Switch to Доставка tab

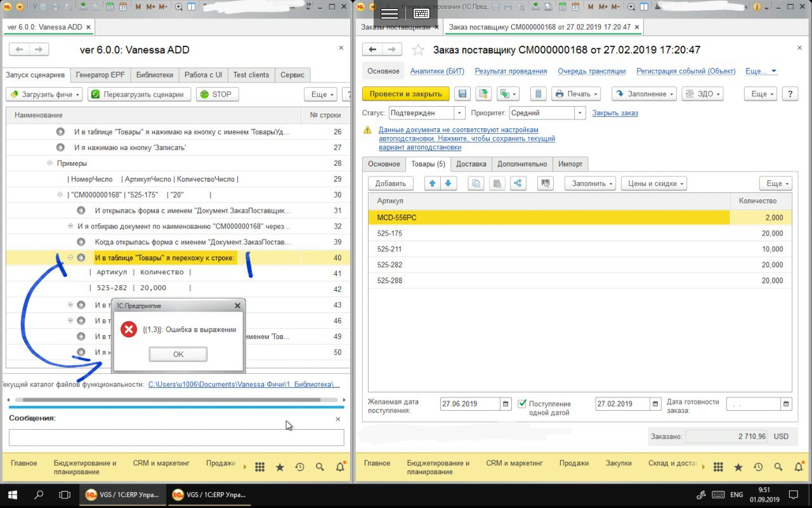pos(471,164)
